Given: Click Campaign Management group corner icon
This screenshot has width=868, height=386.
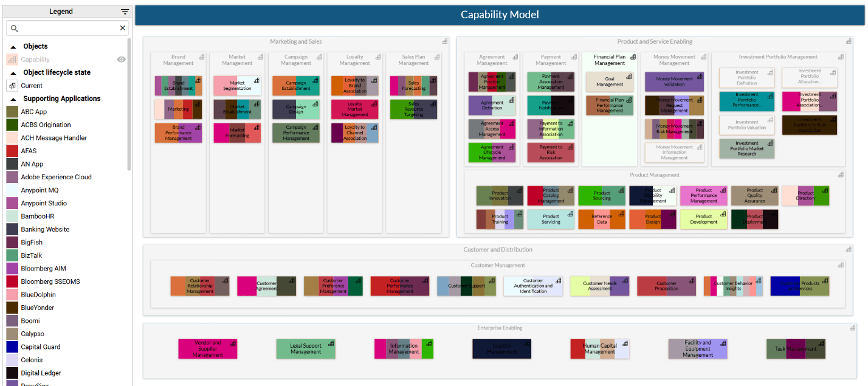Looking at the screenshot, I should coord(320,57).
